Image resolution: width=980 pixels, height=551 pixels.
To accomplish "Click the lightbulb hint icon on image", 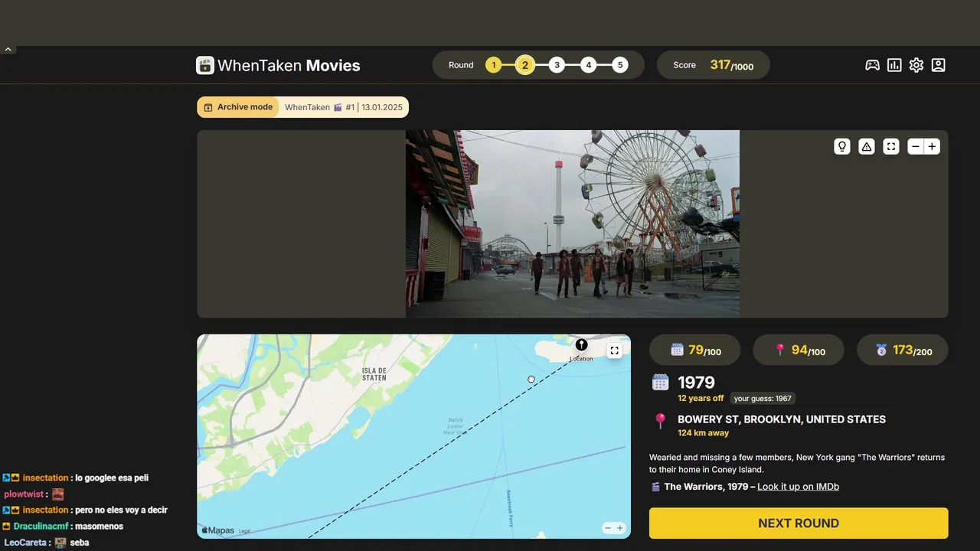I will [x=842, y=146].
